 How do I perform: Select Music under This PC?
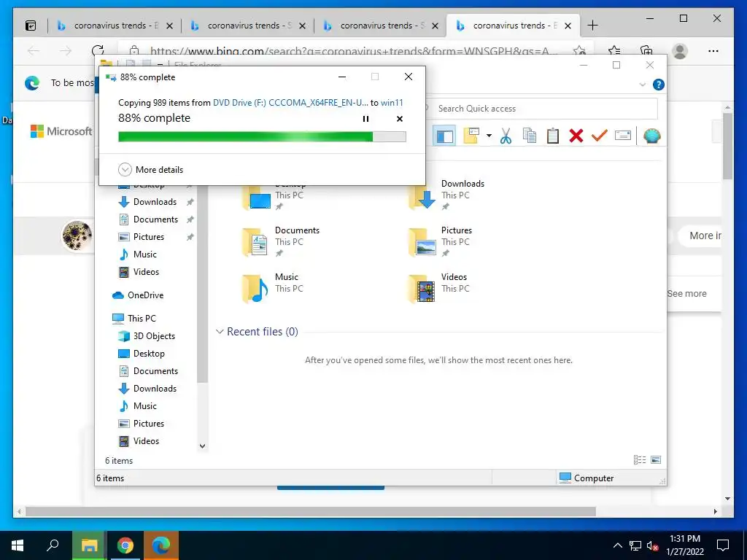145,406
